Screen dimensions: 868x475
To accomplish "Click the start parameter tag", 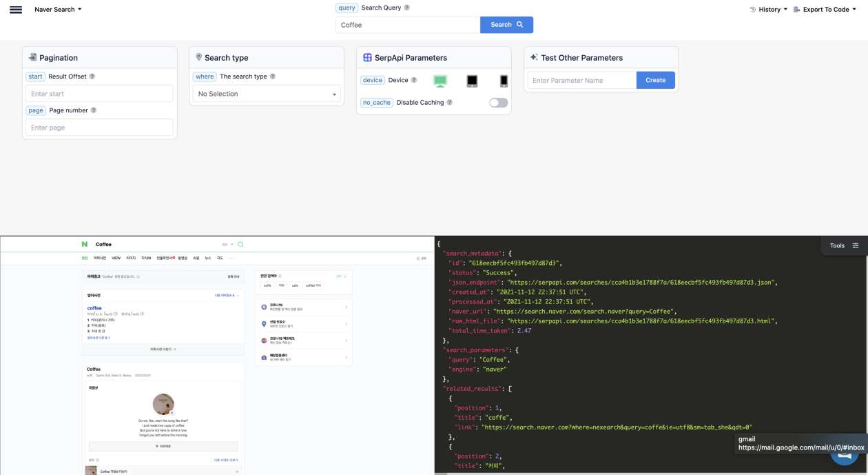I will click(36, 77).
